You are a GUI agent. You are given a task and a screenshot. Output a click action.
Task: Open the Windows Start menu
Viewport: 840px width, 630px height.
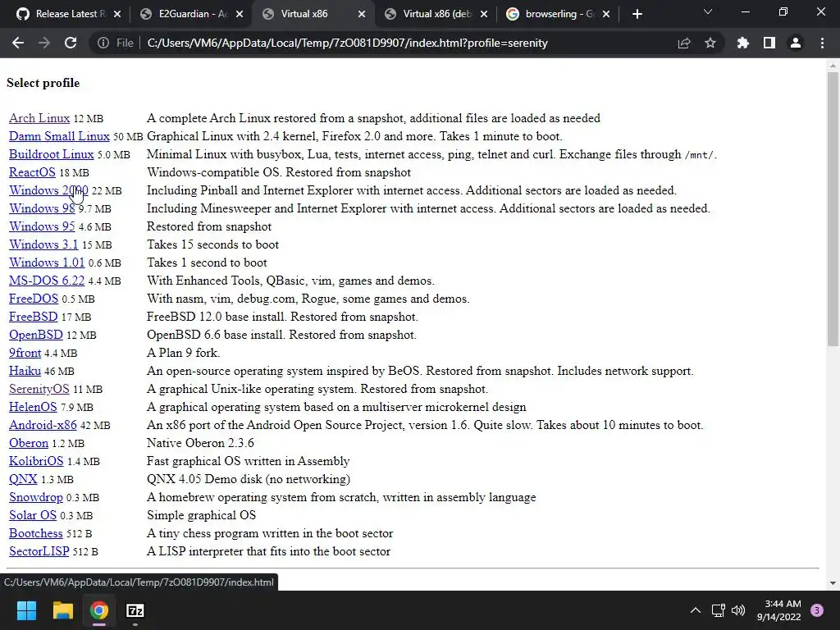coord(26,610)
